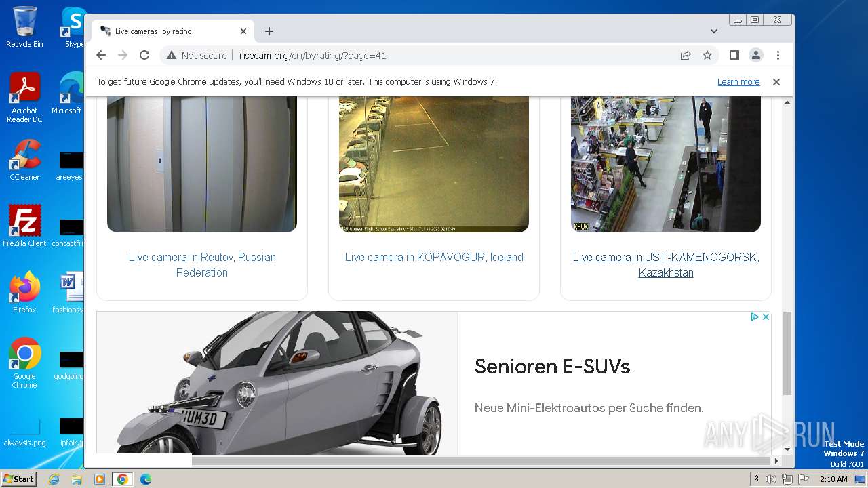The image size is (868, 488).
Task: Select Chrome in the taskbar
Action: tap(123, 479)
